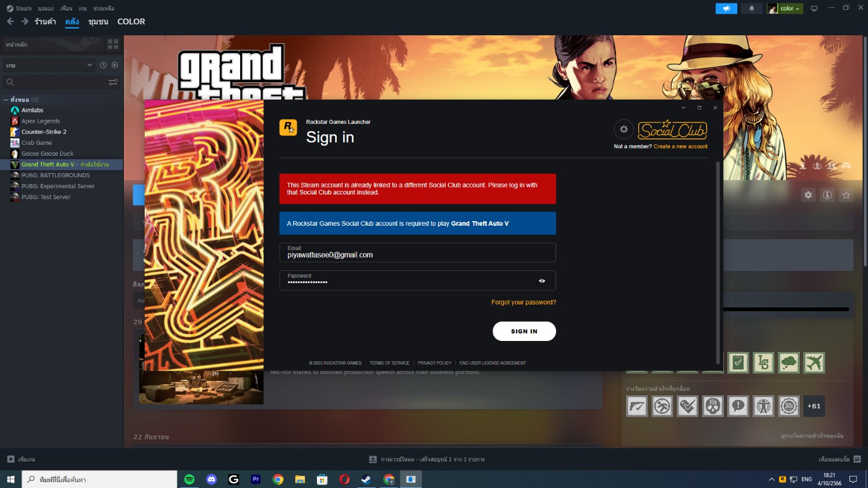This screenshot has width=868, height=488.
Task: Expand the เกม library filter dropdown
Action: (49, 65)
